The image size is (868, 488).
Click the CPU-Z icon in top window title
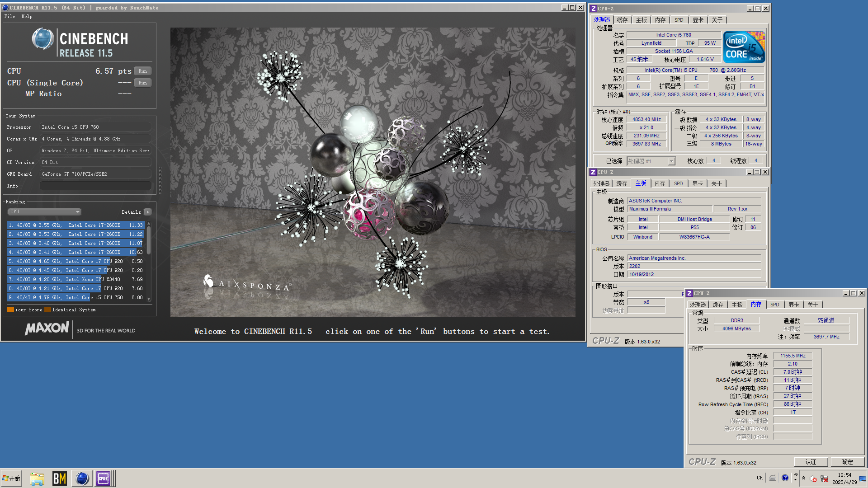(594, 9)
